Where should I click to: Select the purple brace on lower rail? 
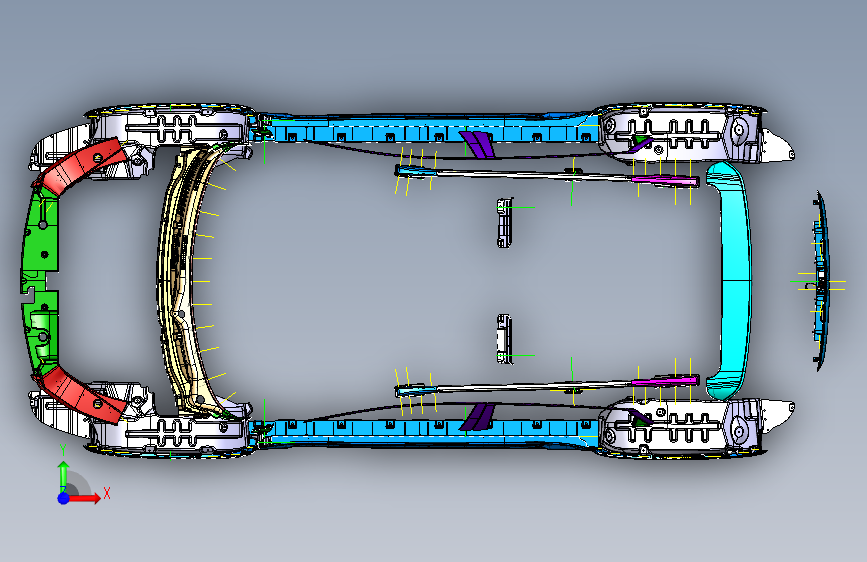[x=477, y=417]
